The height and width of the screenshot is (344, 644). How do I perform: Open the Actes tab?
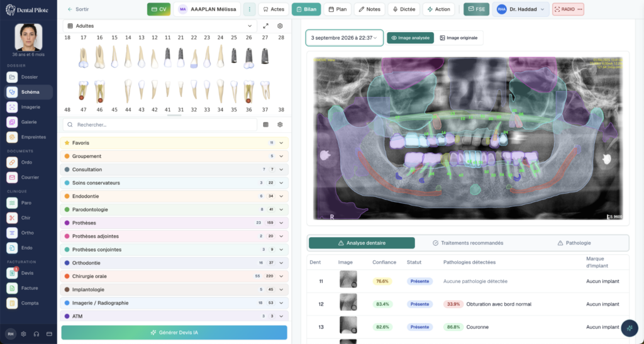(x=274, y=9)
